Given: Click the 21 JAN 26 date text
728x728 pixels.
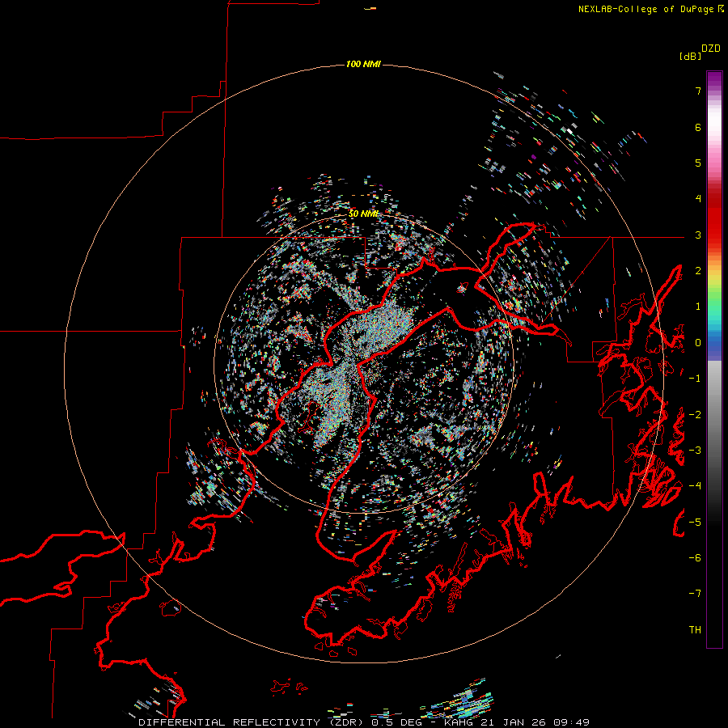Looking at the screenshot, I should [514, 722].
